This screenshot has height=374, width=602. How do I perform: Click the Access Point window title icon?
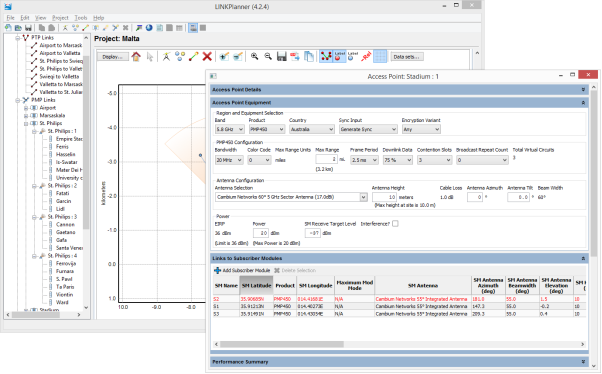[x=213, y=76]
